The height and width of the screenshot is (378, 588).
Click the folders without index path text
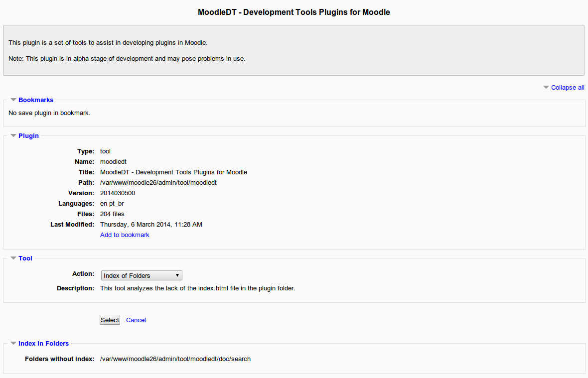(x=175, y=359)
